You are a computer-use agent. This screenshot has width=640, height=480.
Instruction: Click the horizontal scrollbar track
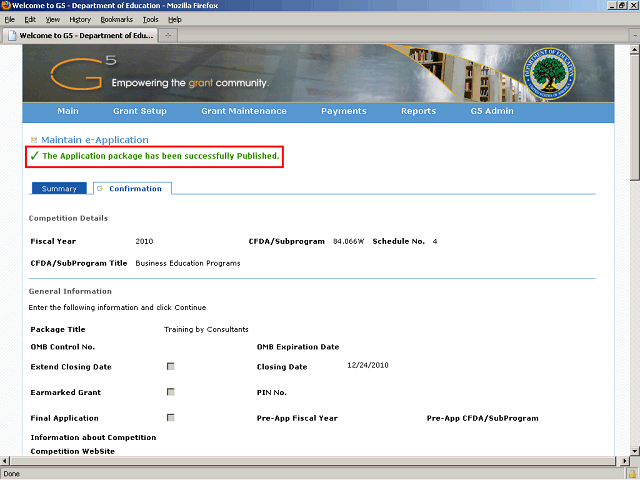tap(314, 461)
